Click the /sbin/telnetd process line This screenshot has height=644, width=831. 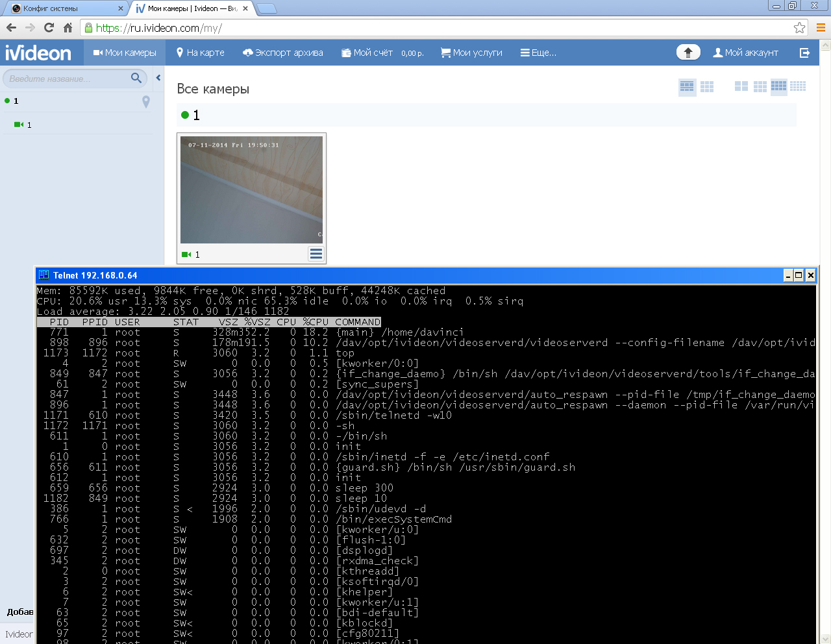point(245,415)
